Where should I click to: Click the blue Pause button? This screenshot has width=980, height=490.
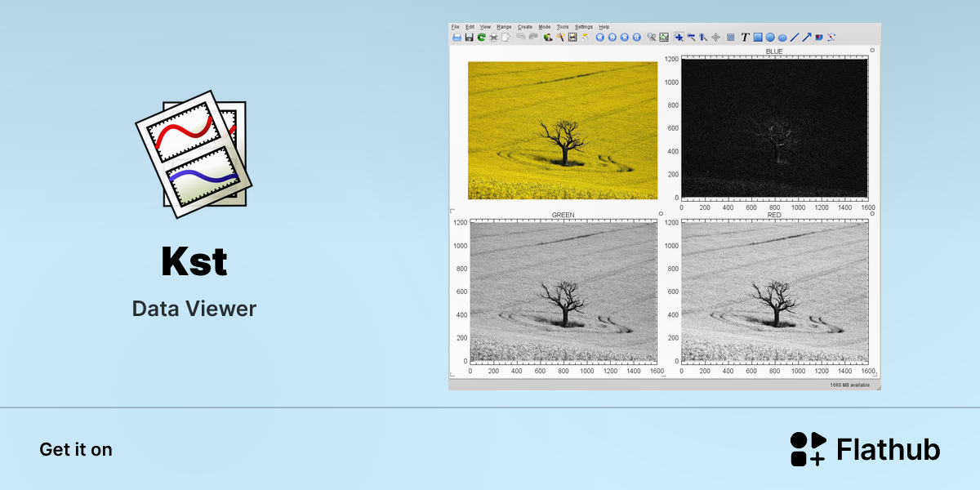[637, 38]
